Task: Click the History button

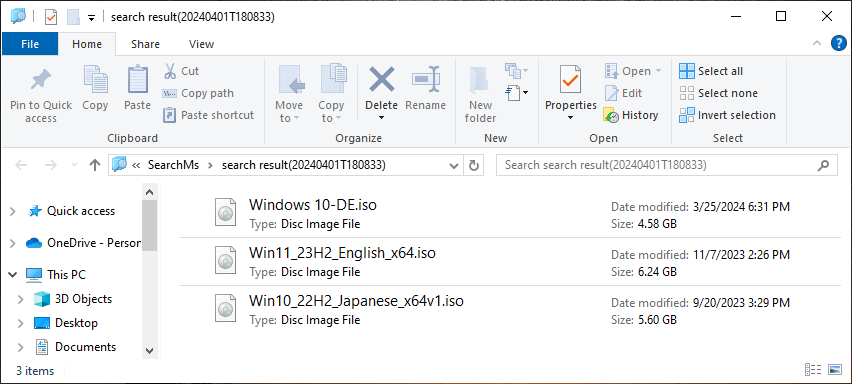Action: [631, 115]
